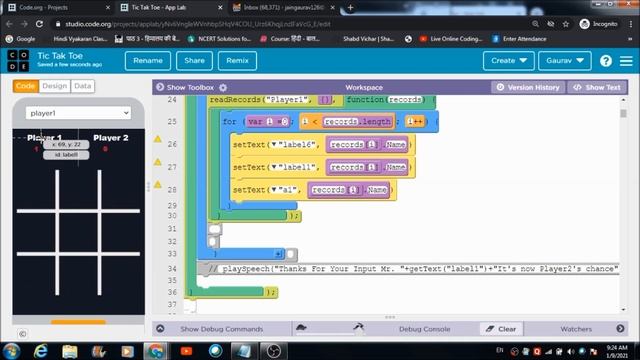Collapse the debug area arrow icon
Viewport: 640px width, 360px height.
coord(160,329)
